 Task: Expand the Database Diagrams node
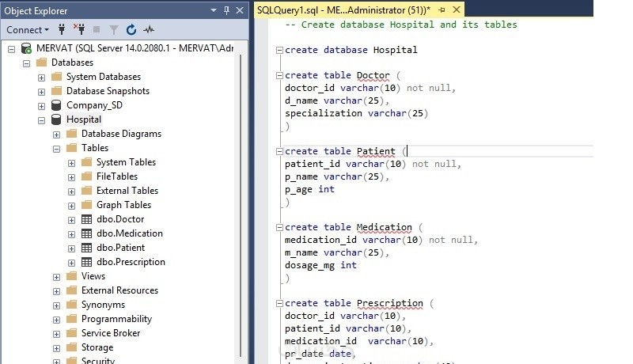(x=56, y=135)
